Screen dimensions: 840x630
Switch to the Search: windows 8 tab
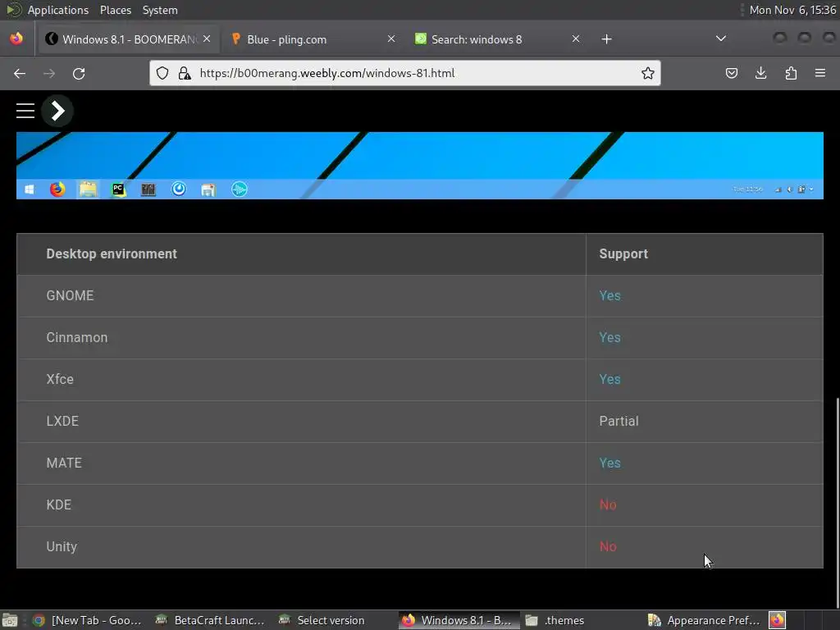(496, 39)
